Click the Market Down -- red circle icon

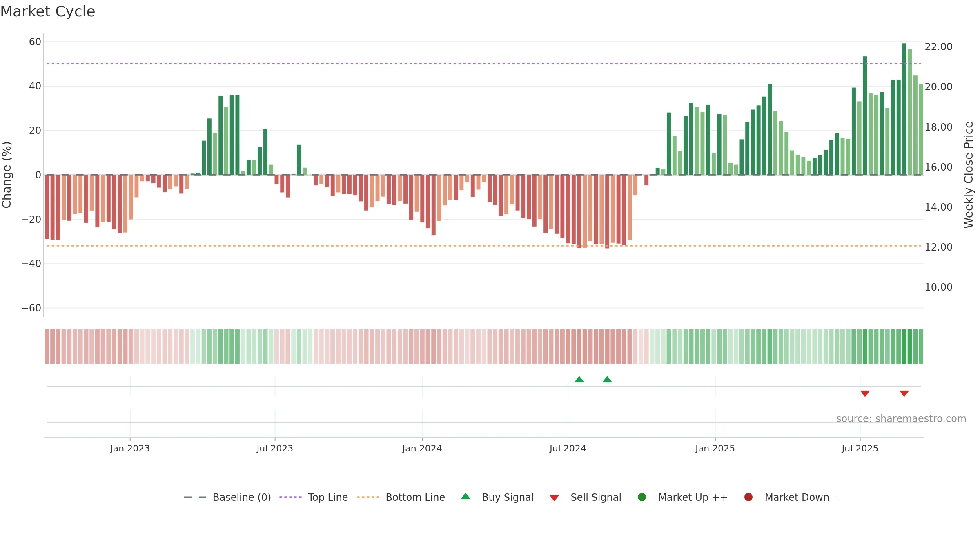[x=748, y=497]
